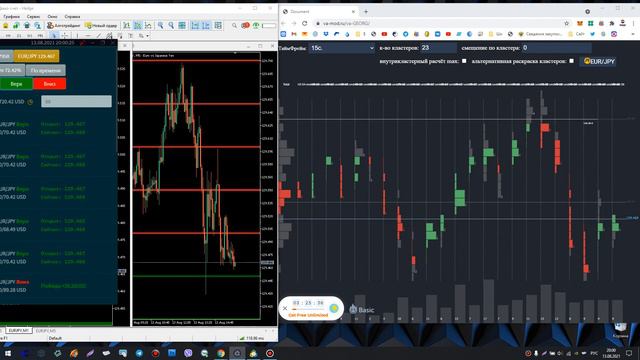Viewport: 640px width, 360px height.
Task: Expand Chrome bookmarks overflow chevron
Action: point(633,34)
